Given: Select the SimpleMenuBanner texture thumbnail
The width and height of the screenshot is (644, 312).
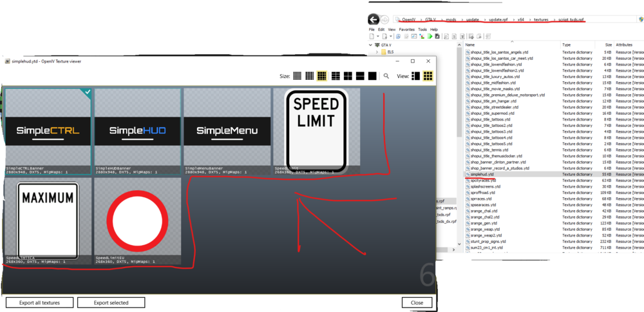Looking at the screenshot, I should tap(227, 131).
